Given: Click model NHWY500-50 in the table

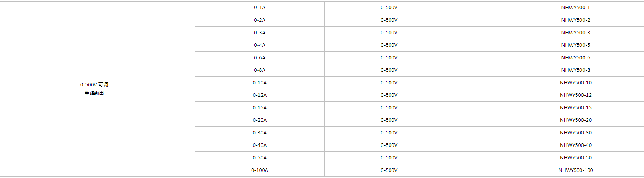Looking at the screenshot, I should (x=575, y=158).
